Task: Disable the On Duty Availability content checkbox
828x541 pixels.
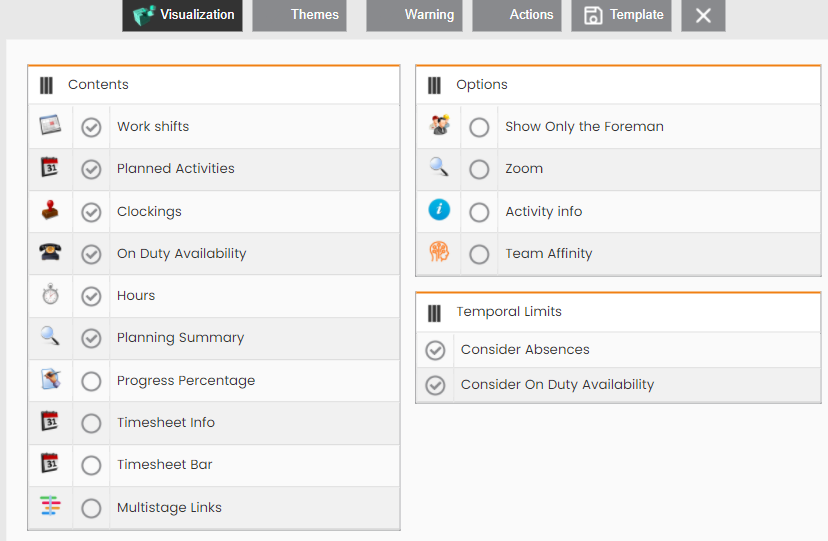Action: [91, 254]
